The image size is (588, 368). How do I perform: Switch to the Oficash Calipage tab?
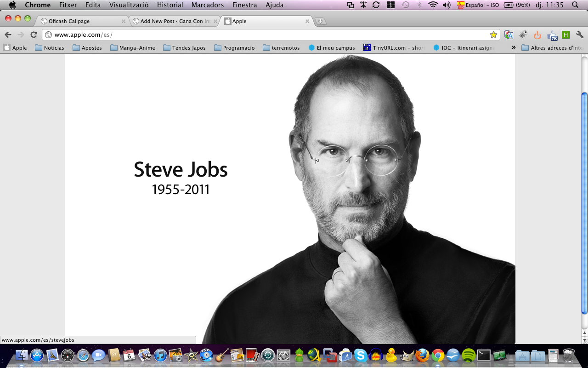click(83, 21)
